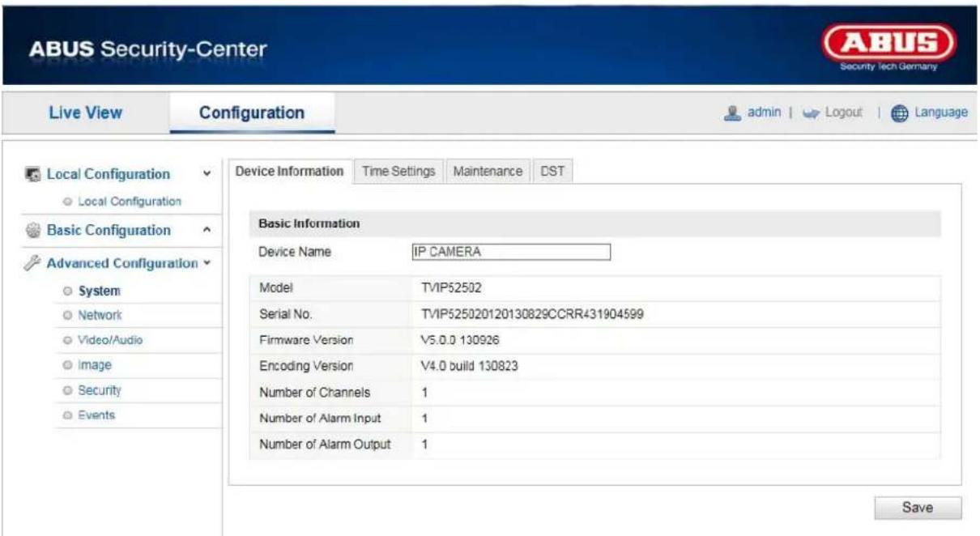Click the Advanced Configuration wrench icon

(x=34, y=263)
